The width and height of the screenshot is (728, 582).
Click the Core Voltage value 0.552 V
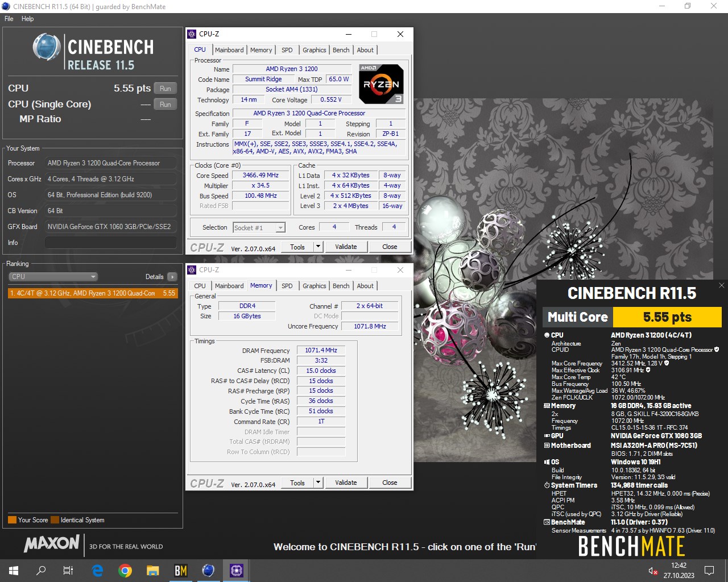point(331,99)
